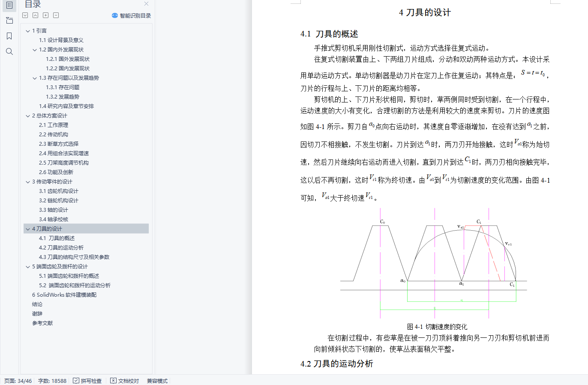Go to heading '2.3 断草方式选择'
This screenshot has width=588, height=385.
[59, 144]
